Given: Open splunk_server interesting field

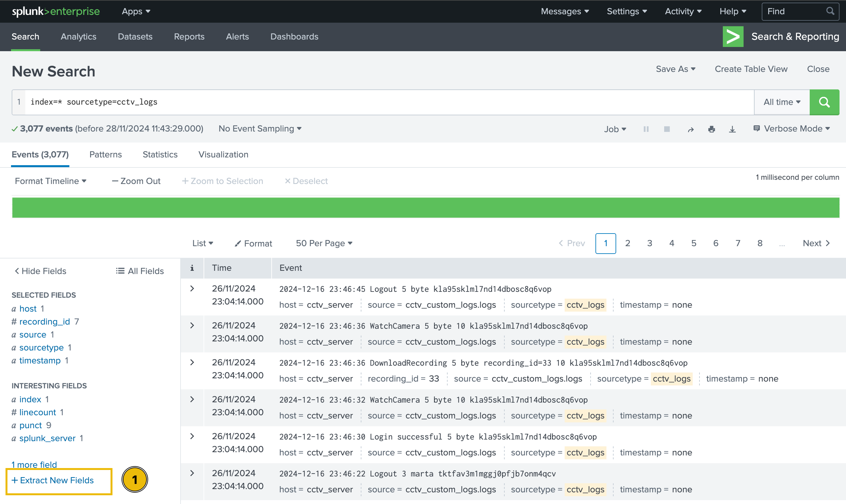Looking at the screenshot, I should pyautogui.click(x=48, y=438).
